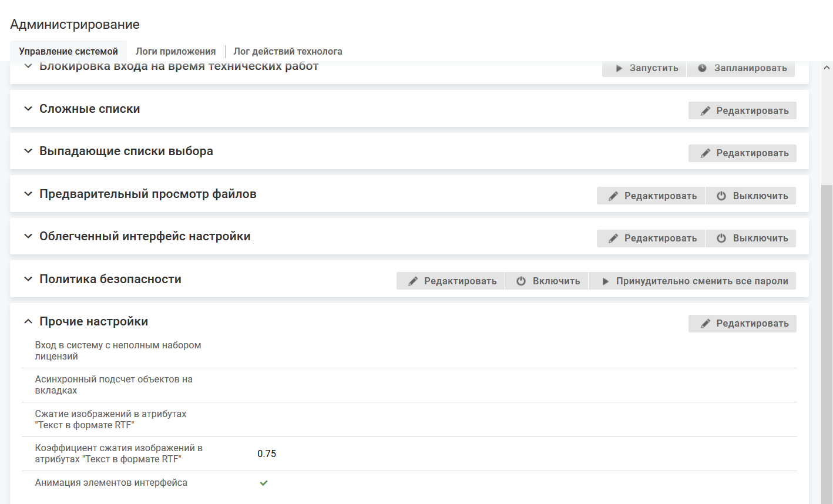833x504 pixels.
Task: Click play icon for forced password change
Action: (x=605, y=281)
